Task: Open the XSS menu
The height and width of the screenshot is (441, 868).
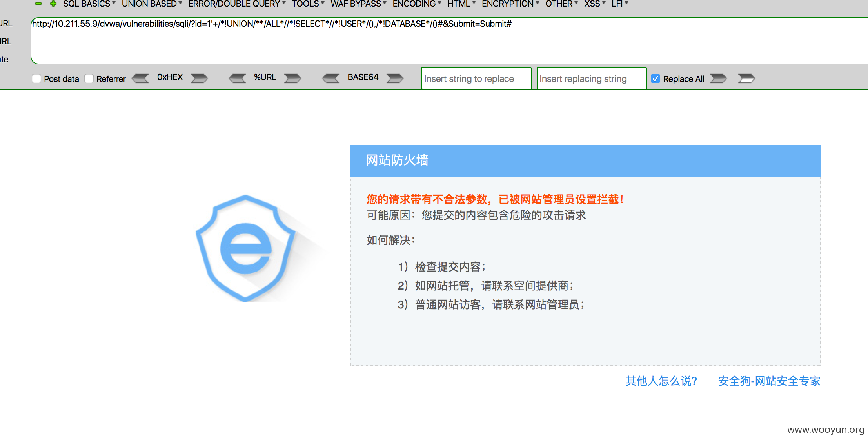Action: [595, 4]
